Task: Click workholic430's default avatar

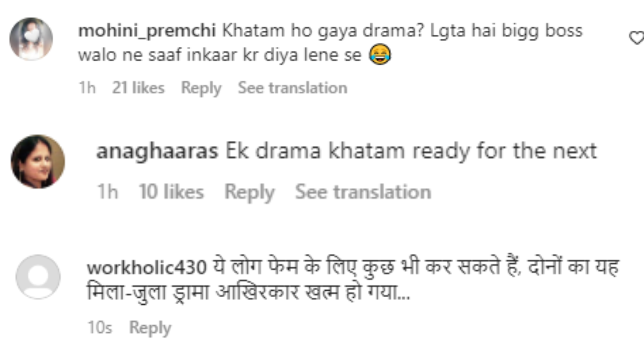Action: click(38, 277)
